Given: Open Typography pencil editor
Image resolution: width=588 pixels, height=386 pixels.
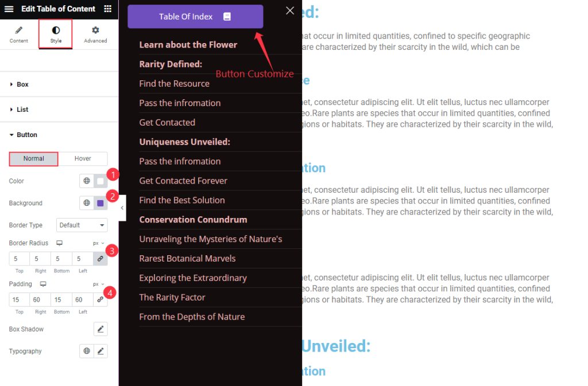Looking at the screenshot, I should click(x=100, y=351).
